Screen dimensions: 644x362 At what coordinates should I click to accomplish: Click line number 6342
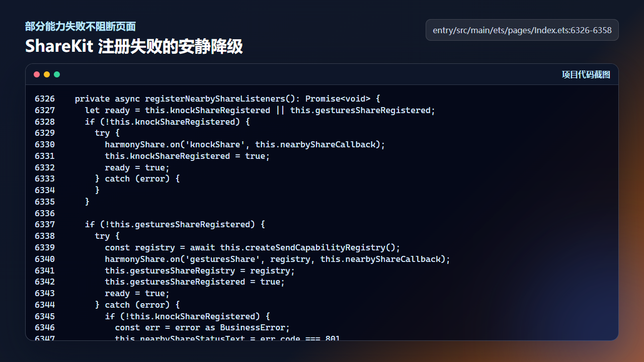[x=45, y=282]
